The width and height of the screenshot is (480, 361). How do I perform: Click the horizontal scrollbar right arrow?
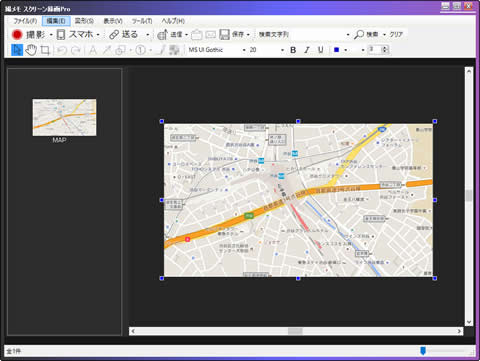pos(459,331)
